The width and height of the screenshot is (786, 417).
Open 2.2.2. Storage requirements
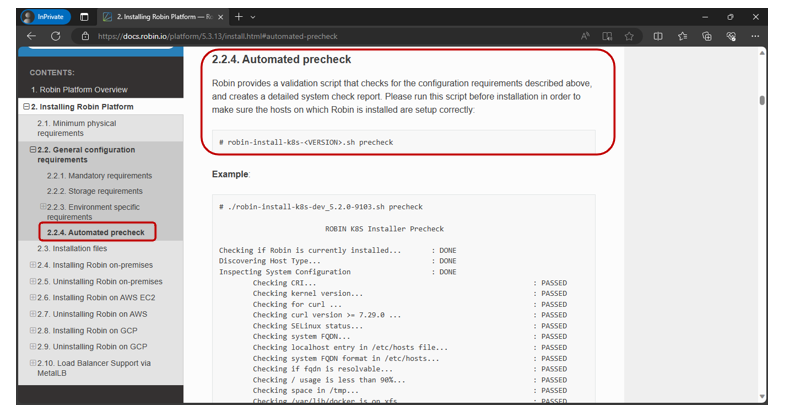point(95,191)
